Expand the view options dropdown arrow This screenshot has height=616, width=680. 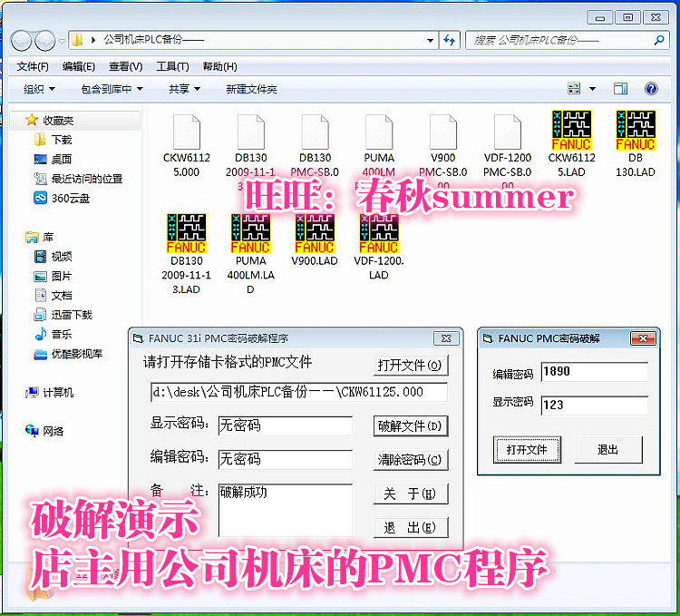[x=592, y=89]
